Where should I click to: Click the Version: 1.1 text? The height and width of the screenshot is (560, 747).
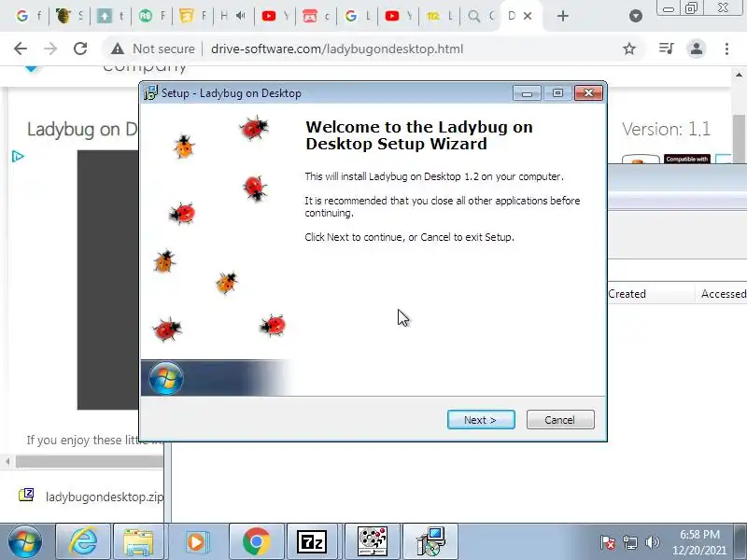[666, 129]
